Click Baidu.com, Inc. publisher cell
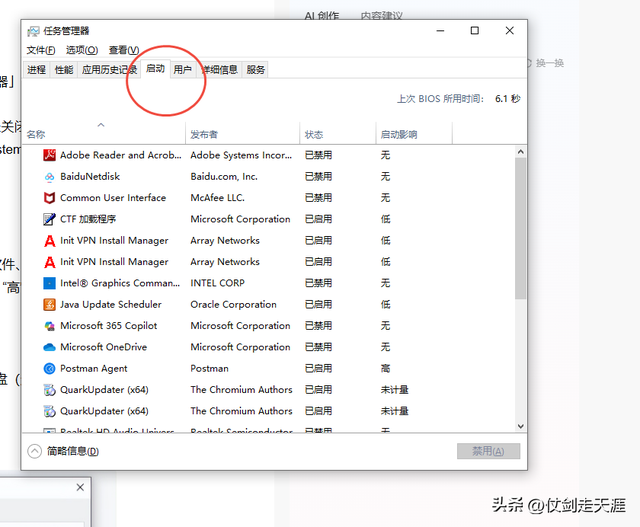 224,177
